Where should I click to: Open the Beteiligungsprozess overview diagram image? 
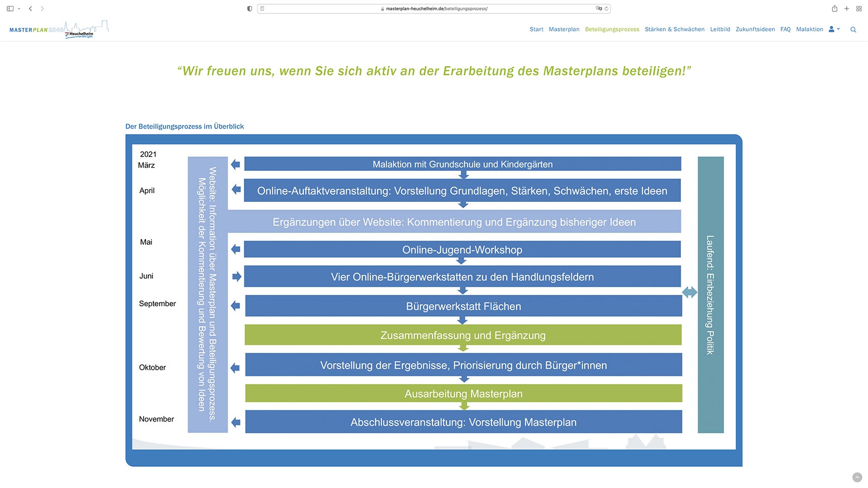(434, 301)
